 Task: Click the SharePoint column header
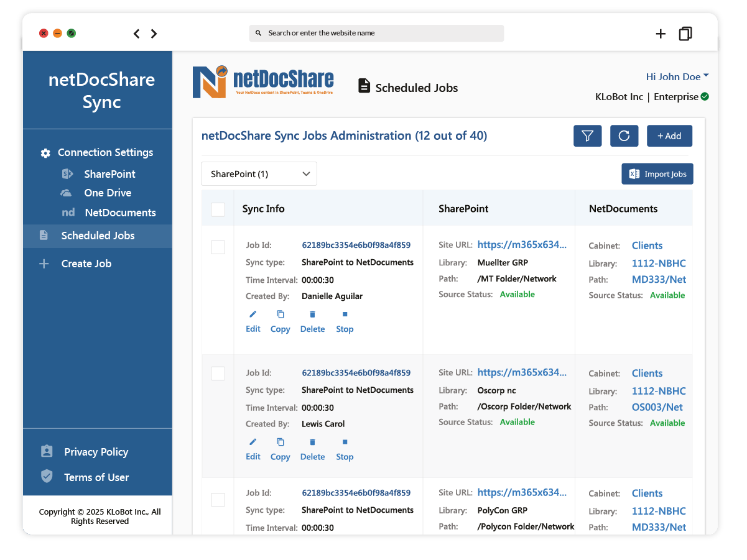click(x=463, y=209)
